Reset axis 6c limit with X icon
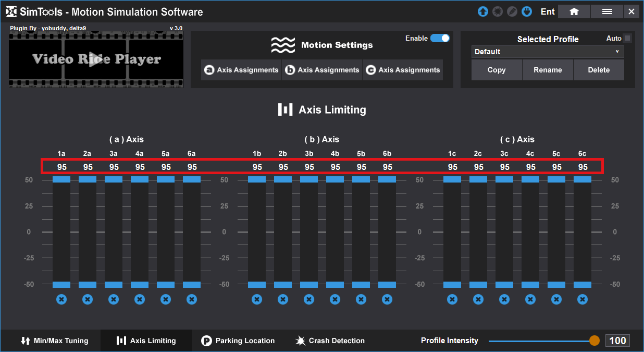This screenshot has height=352, width=644. point(583,299)
